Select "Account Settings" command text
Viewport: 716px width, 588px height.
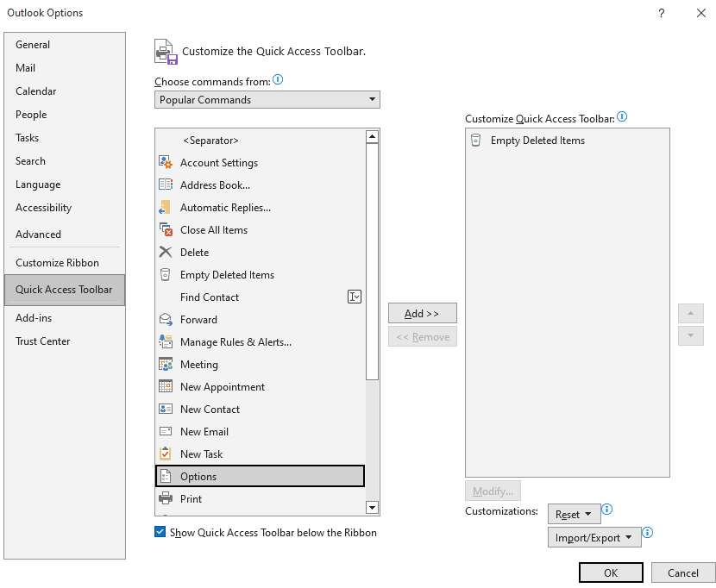tap(219, 163)
